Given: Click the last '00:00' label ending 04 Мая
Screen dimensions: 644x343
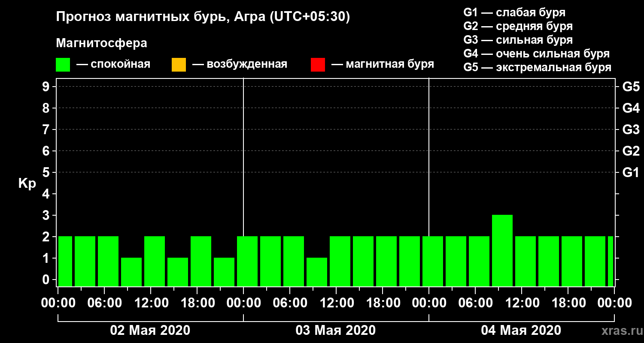Looking at the screenshot, I should pos(614,303).
